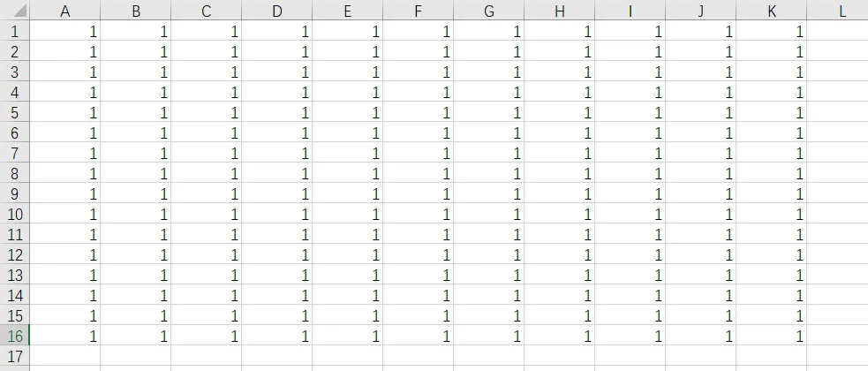Screen dimensions: 868x371
Task: Select row 8 header
Action: tap(14, 173)
